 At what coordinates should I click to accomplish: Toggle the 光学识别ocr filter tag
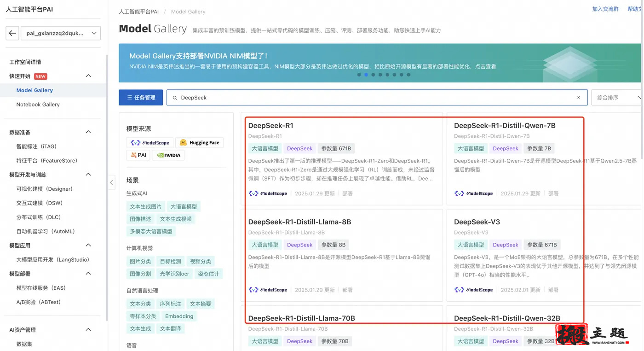174,274
